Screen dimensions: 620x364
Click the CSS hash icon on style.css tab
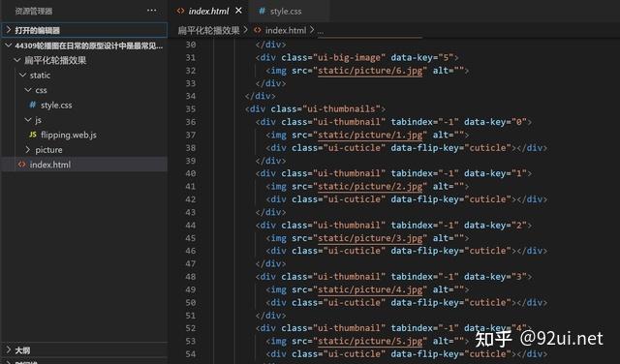pyautogui.click(x=262, y=11)
